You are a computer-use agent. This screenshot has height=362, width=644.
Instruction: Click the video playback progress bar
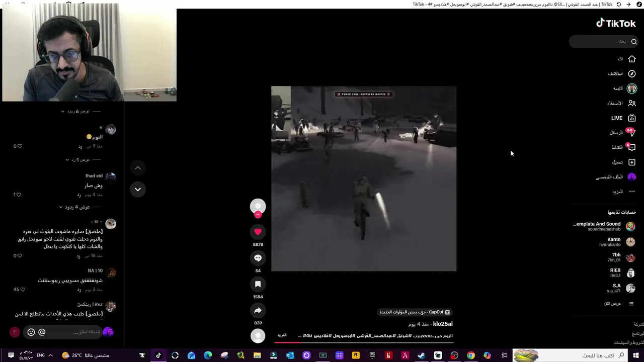(x=364, y=342)
